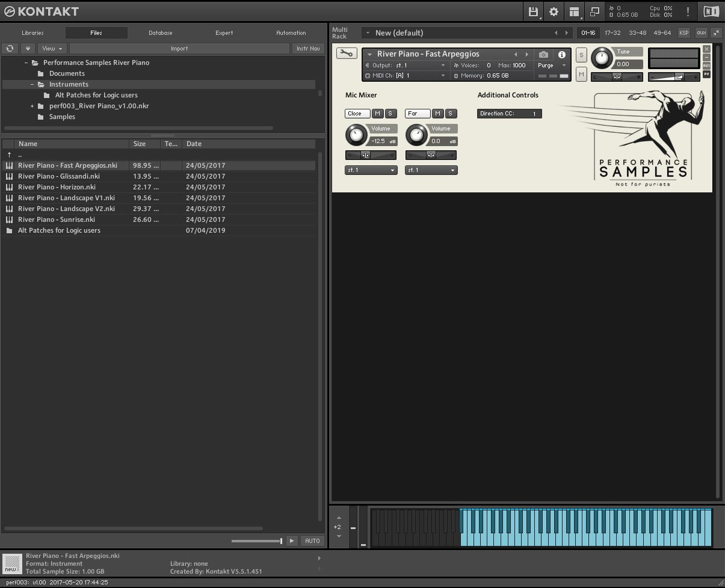725x588 pixels.
Task: Open the instrument edit wrench icon
Action: coord(346,54)
